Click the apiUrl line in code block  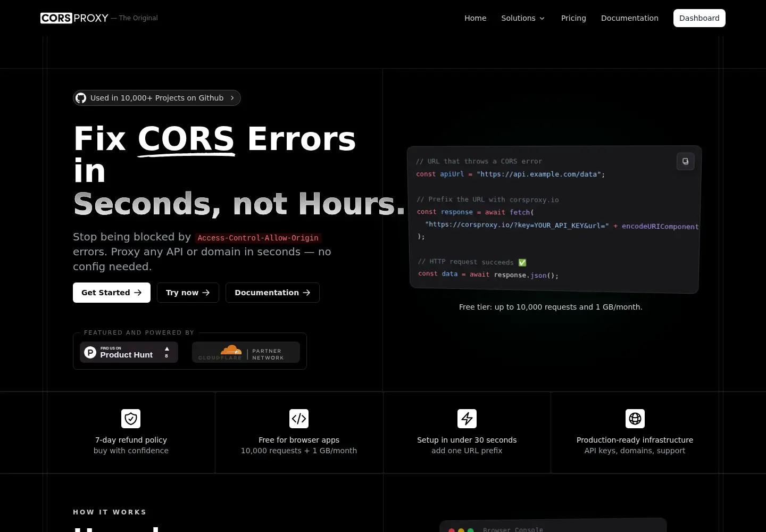click(x=511, y=174)
